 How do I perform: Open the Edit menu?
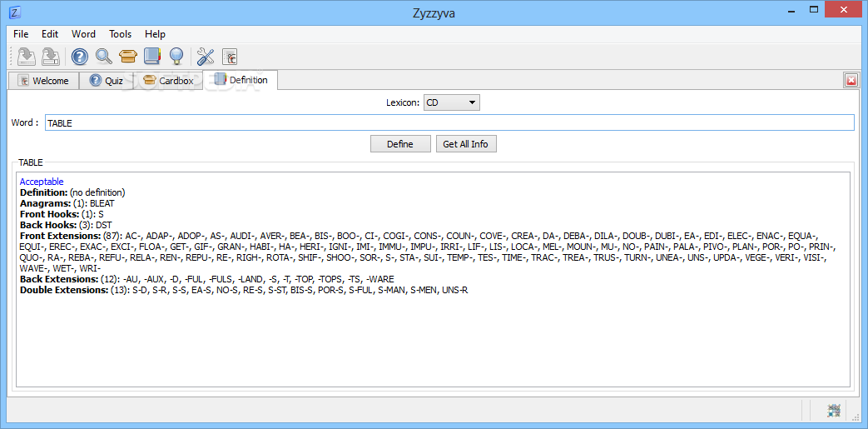click(x=50, y=34)
